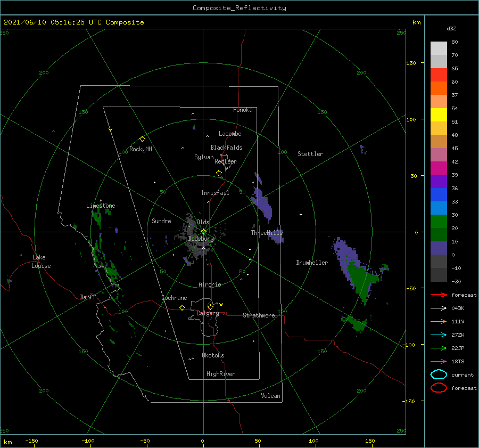Click the Vulcan town label

tap(271, 396)
